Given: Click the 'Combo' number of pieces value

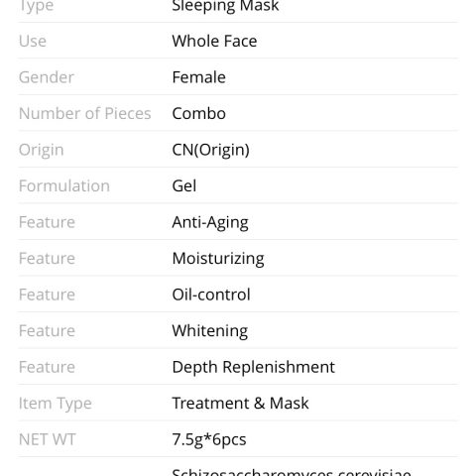Looking at the screenshot, I should click(199, 113).
